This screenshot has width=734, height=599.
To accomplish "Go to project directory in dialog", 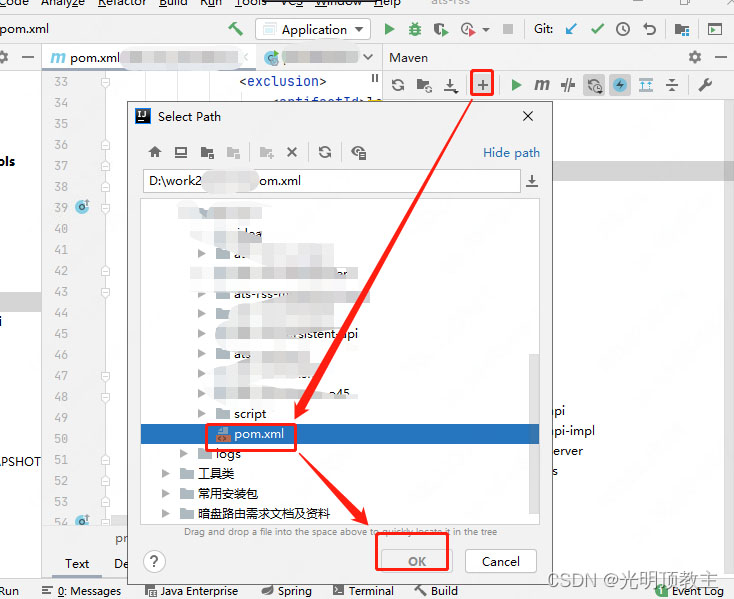I will click(207, 153).
